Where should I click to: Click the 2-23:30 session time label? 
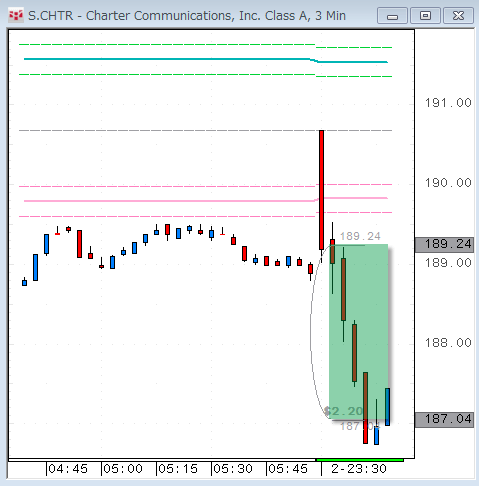pos(359,469)
